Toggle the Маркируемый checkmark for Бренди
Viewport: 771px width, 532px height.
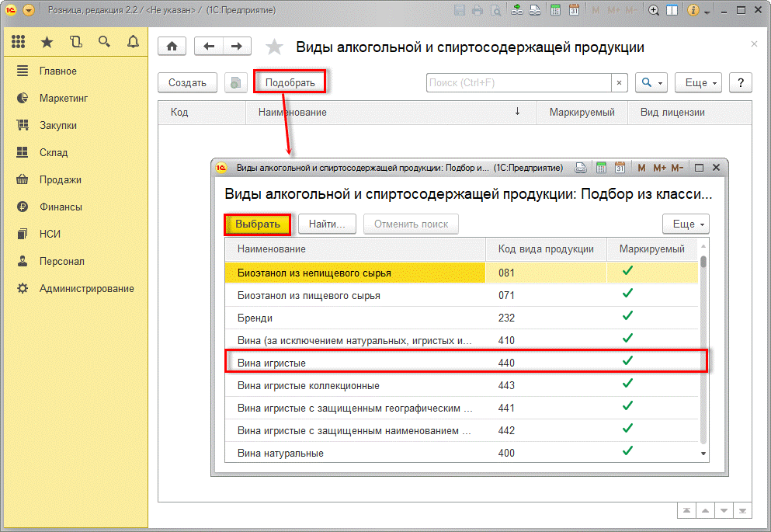(x=627, y=317)
